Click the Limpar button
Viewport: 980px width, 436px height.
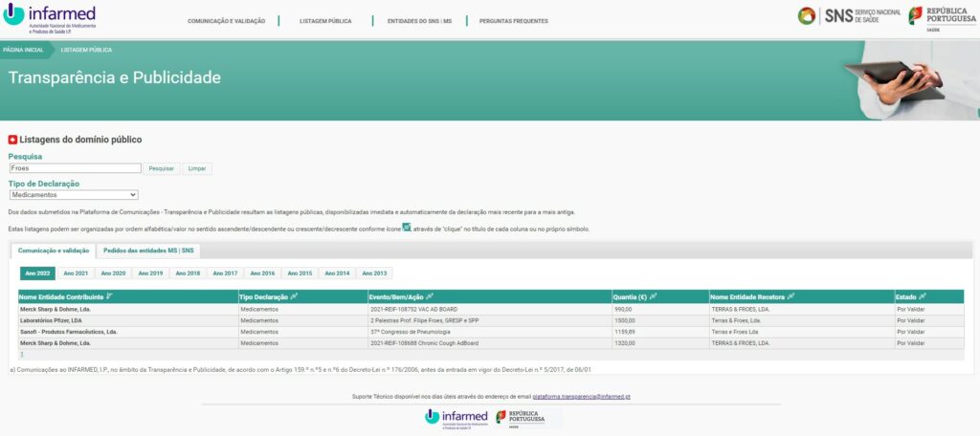pyautogui.click(x=197, y=168)
